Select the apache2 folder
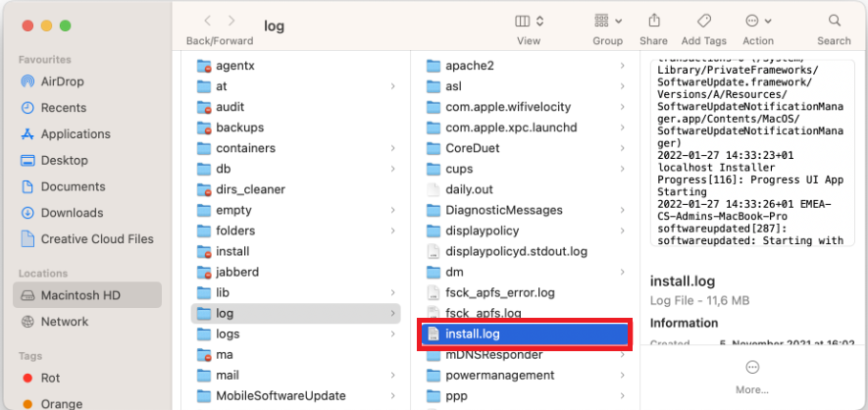This screenshot has width=868, height=410. click(524, 66)
